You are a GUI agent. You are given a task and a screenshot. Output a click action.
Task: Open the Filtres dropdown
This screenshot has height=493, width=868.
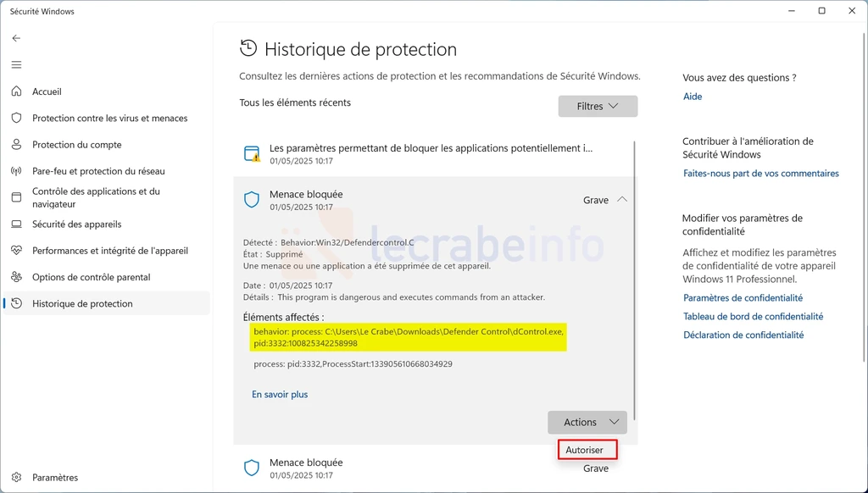point(598,106)
